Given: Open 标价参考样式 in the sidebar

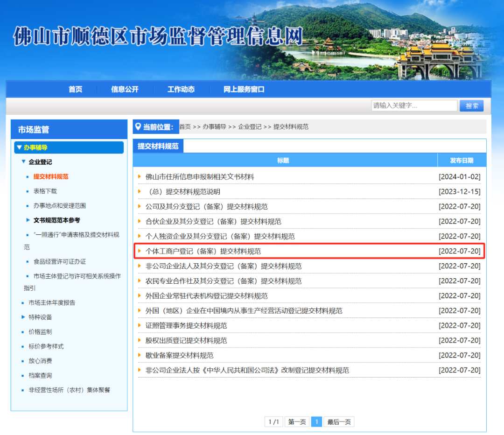Looking at the screenshot, I should [x=46, y=346].
